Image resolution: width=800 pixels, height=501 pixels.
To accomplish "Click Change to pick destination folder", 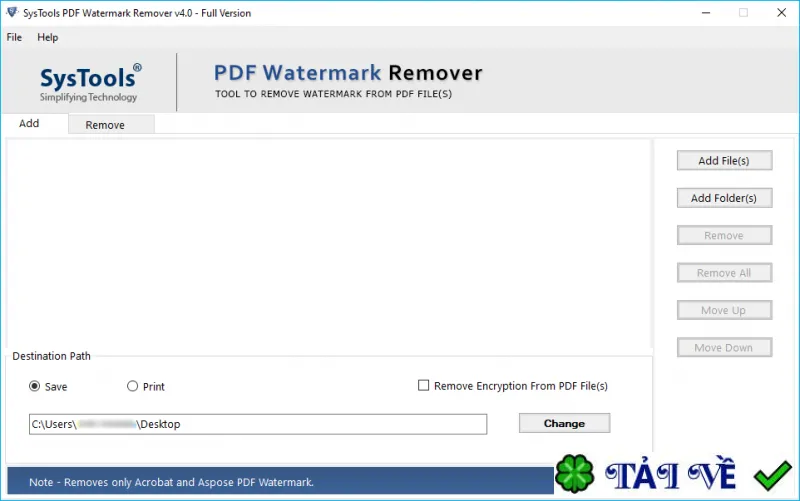I will pos(564,423).
